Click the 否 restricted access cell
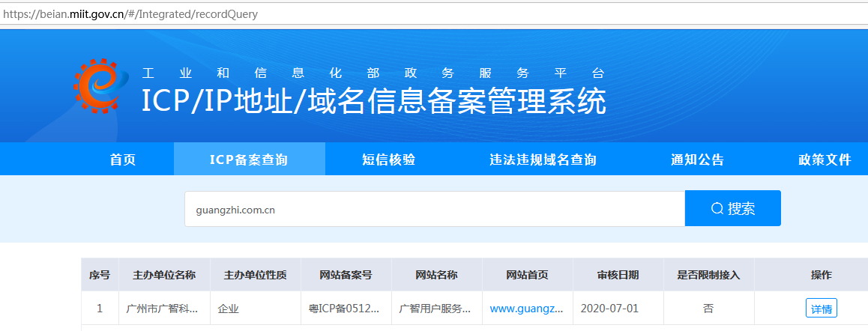 [x=708, y=309]
